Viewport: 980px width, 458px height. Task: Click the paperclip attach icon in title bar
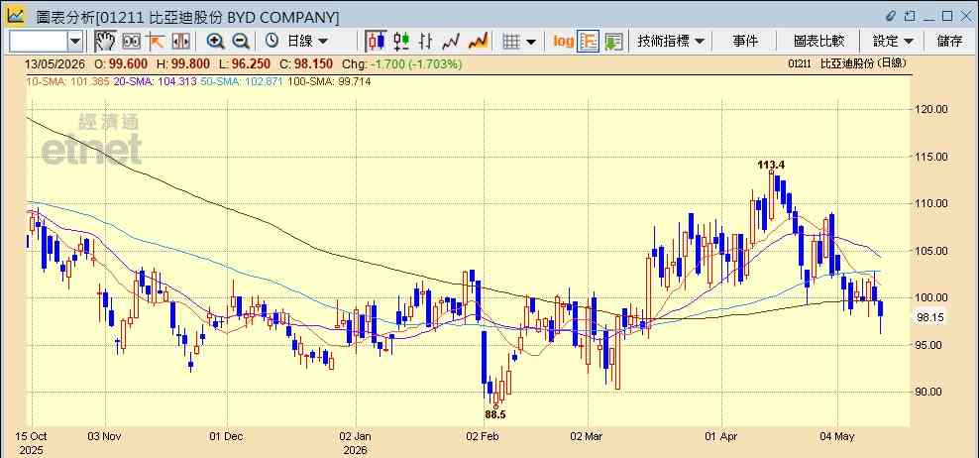(x=891, y=16)
